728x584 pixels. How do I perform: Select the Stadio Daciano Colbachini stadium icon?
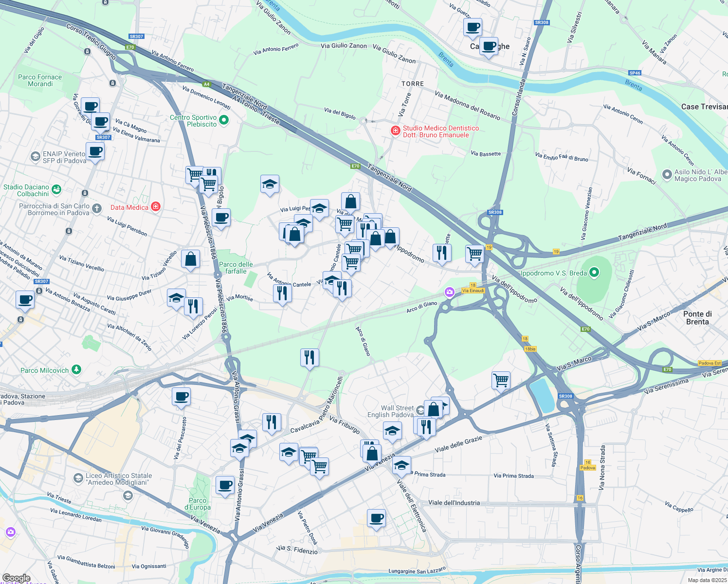pos(56,188)
